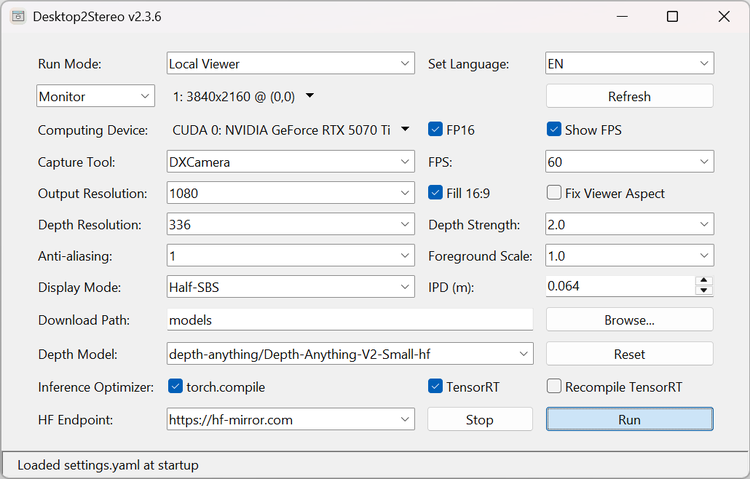Screen dimensions: 750x479
Task: Click IPD decrement down arrow
Action: pyautogui.click(x=704, y=292)
